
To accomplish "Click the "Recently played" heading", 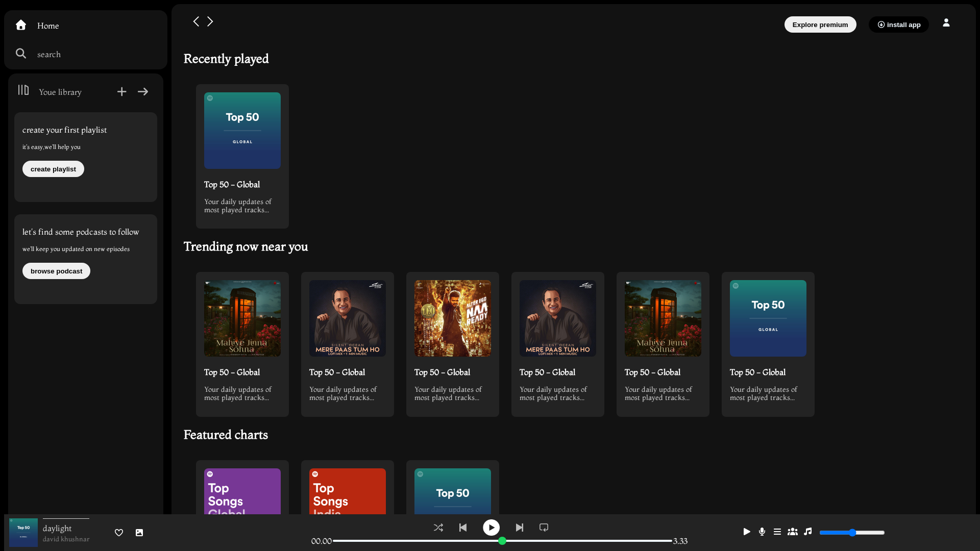I will 226,59.
